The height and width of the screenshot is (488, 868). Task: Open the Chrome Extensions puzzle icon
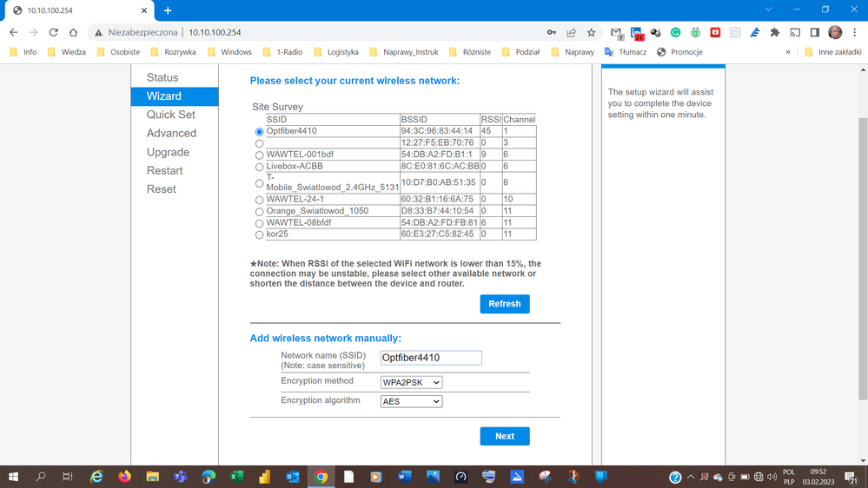pos(775,32)
